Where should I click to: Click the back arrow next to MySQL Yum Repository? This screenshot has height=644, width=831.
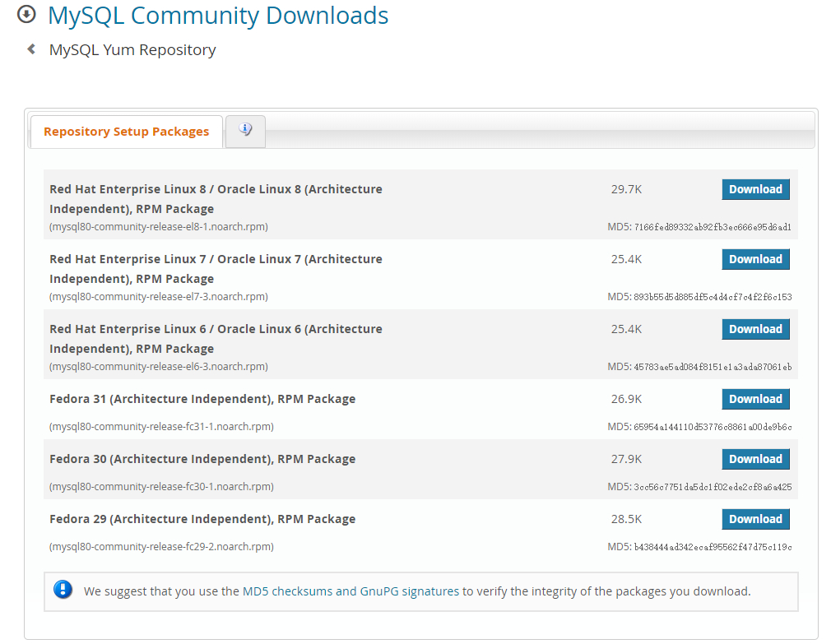coord(31,49)
